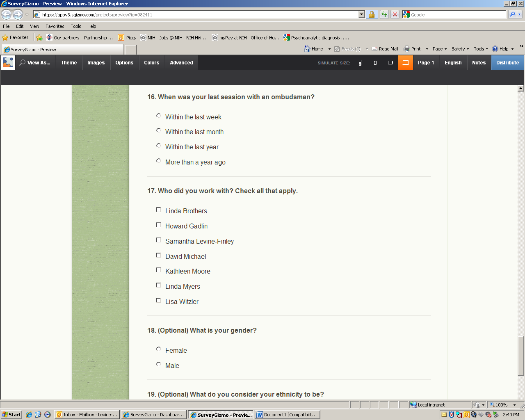Select 'More than a year ago' radio button
This screenshot has height=420, width=525.
coord(158,161)
